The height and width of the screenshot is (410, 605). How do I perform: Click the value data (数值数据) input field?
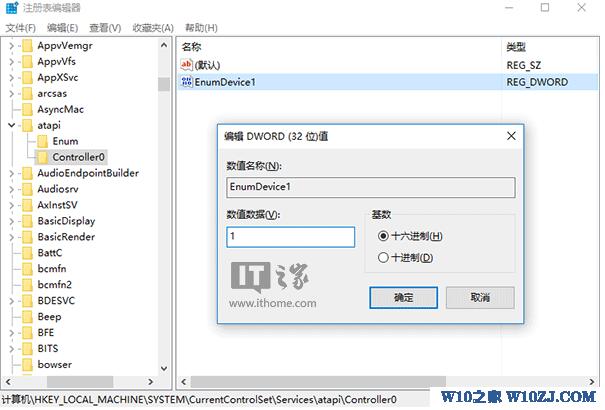(x=291, y=237)
